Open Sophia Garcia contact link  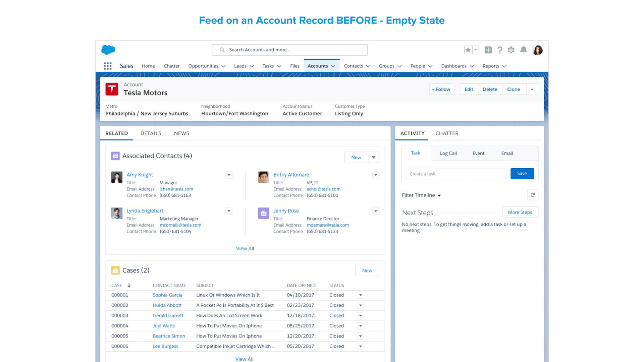tap(167, 295)
